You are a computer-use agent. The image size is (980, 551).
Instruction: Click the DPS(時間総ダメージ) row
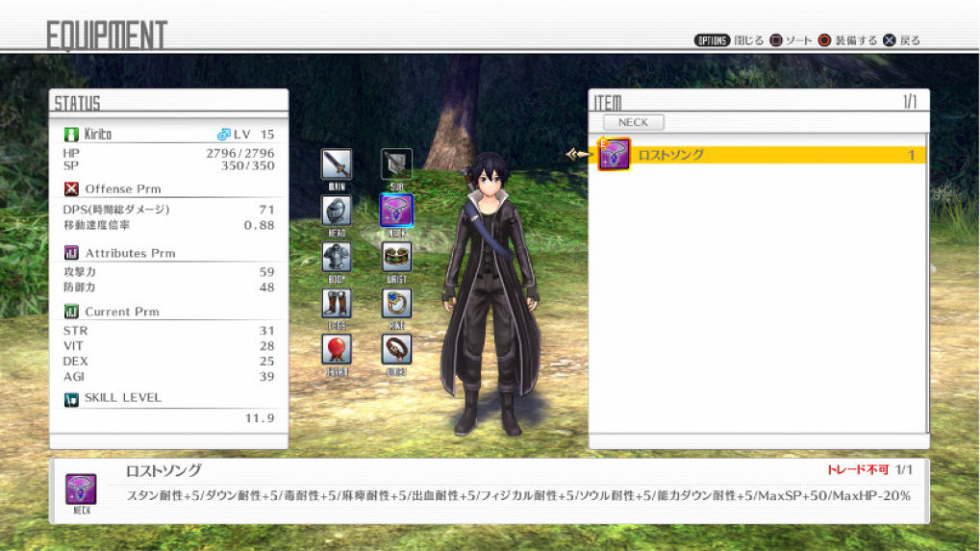(168, 210)
